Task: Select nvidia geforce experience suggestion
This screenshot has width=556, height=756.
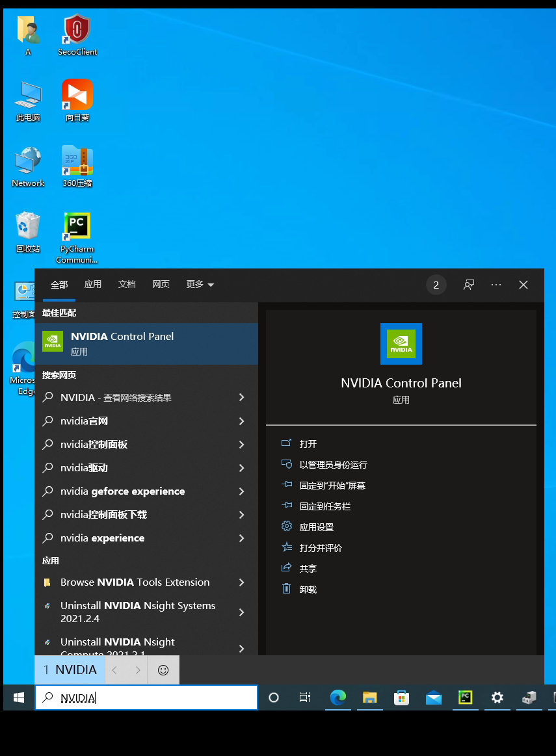Action: pyautogui.click(x=146, y=491)
